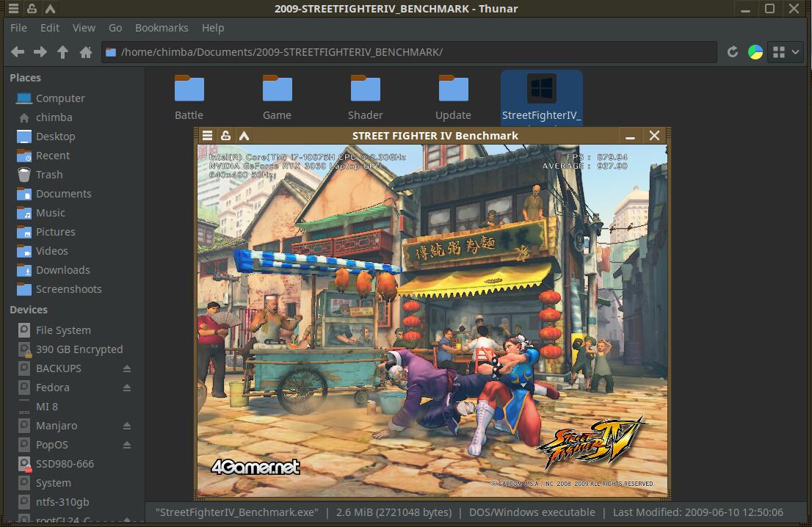
Task: Go to parent folder using up arrow
Action: (x=63, y=52)
